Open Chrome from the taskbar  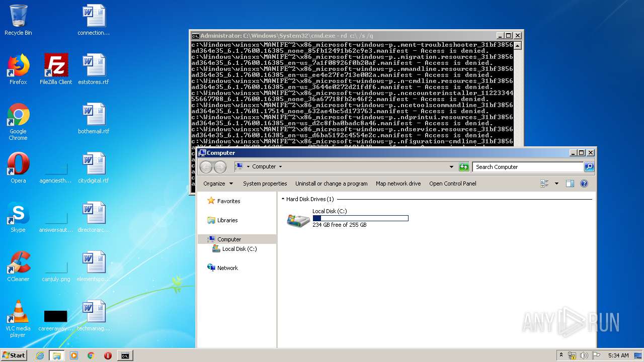(x=91, y=355)
